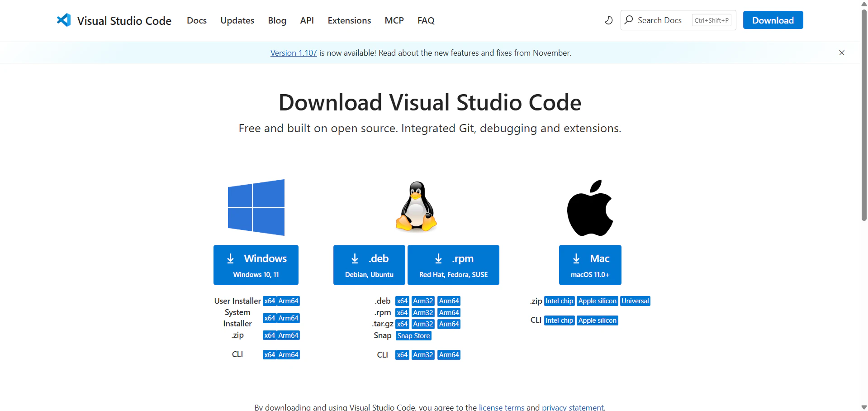Select Windows User Installer x64
Image resolution: width=868 pixels, height=411 pixels.
[270, 301]
